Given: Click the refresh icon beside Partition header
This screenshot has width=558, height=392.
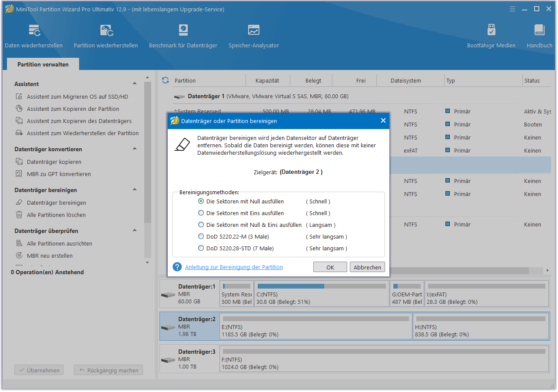Looking at the screenshot, I should pyautogui.click(x=165, y=80).
